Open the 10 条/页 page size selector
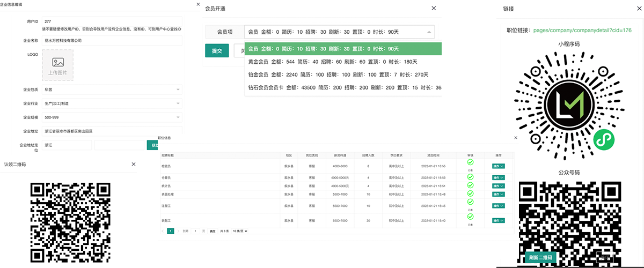The height and width of the screenshot is (268, 644). (240, 231)
